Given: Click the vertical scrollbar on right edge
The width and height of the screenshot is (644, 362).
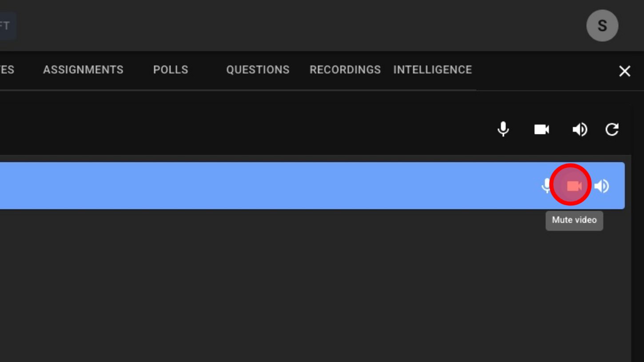Looking at the screenshot, I should pos(637,222).
